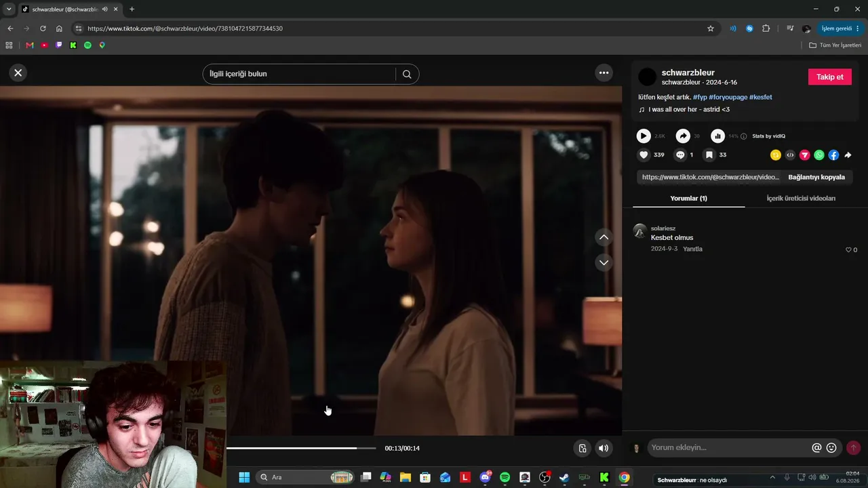Image resolution: width=868 pixels, height=488 pixels.
Task: Focus the 'Yorum ekleyin...' comment field
Action: [x=728, y=447]
